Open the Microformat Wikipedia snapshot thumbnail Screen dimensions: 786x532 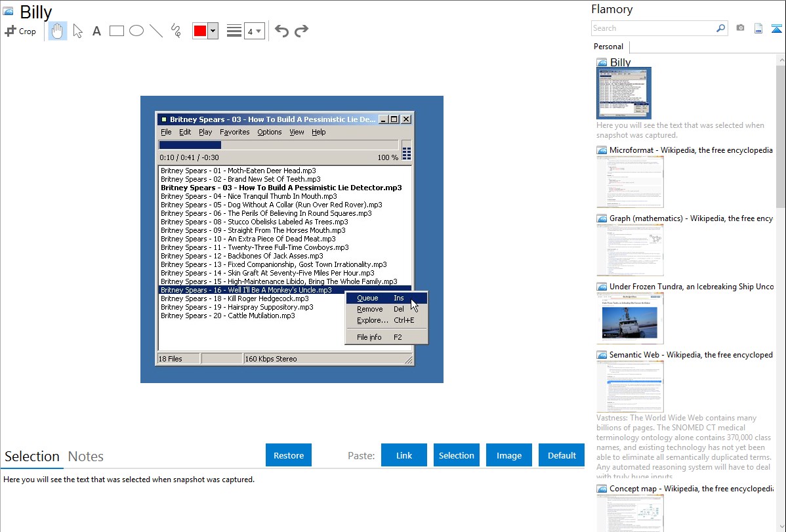coord(630,182)
